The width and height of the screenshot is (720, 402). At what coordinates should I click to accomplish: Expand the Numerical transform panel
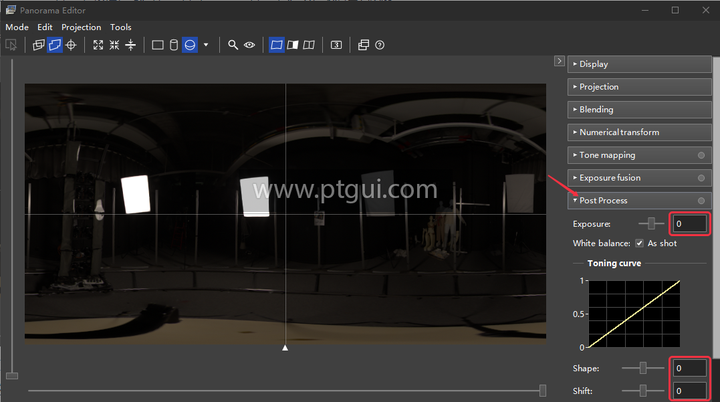point(639,132)
